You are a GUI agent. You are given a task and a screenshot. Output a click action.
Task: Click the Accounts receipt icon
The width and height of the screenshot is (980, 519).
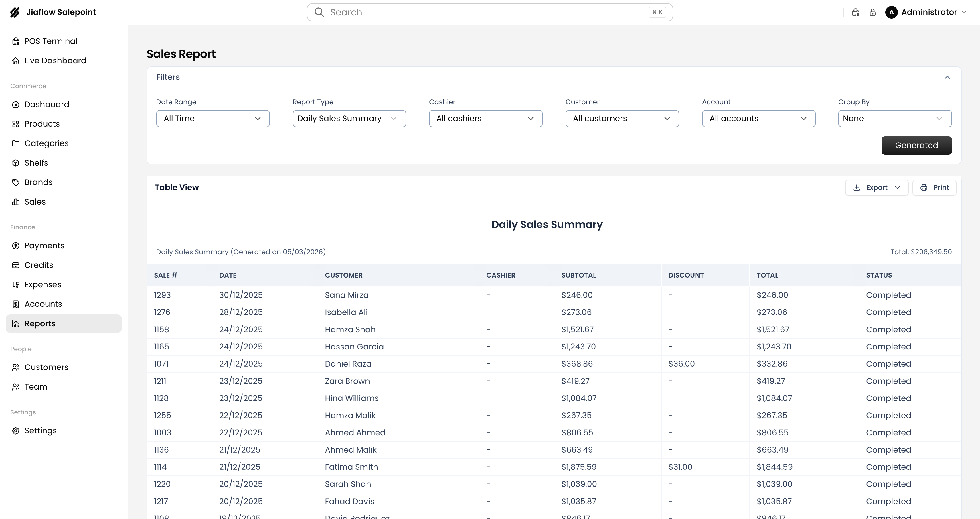point(15,304)
